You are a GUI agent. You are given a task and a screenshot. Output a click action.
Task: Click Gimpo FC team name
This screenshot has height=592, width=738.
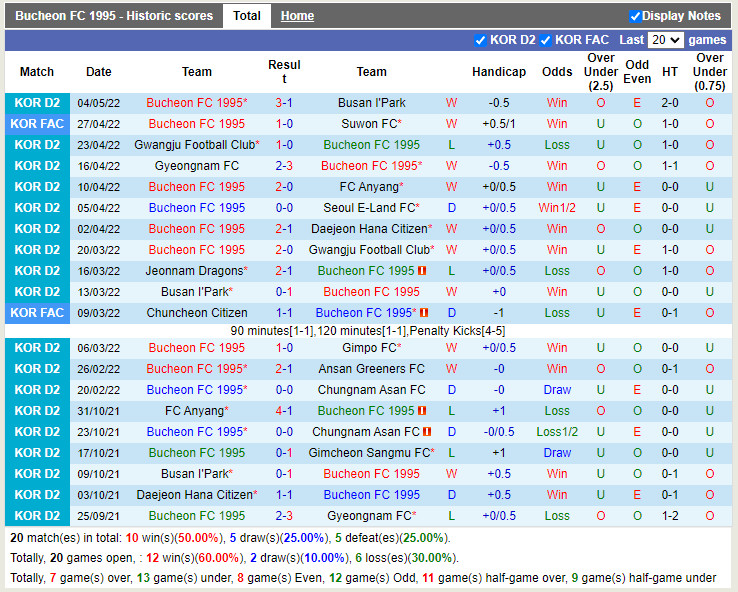(371, 348)
